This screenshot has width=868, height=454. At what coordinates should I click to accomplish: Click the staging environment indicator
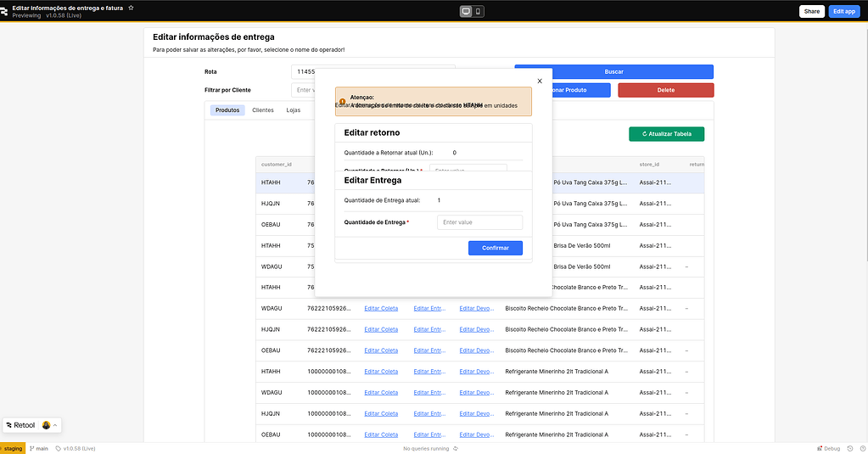(x=12, y=448)
